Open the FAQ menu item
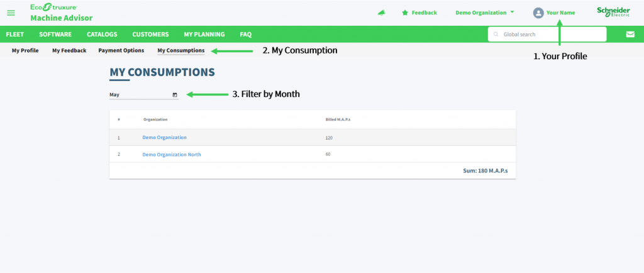The height and width of the screenshot is (273, 644). (246, 35)
